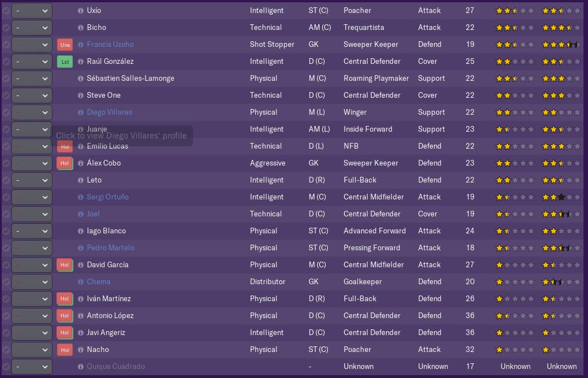Click the info icon beside Uxio
Viewport: 588px width, 378px height.
[80, 11]
